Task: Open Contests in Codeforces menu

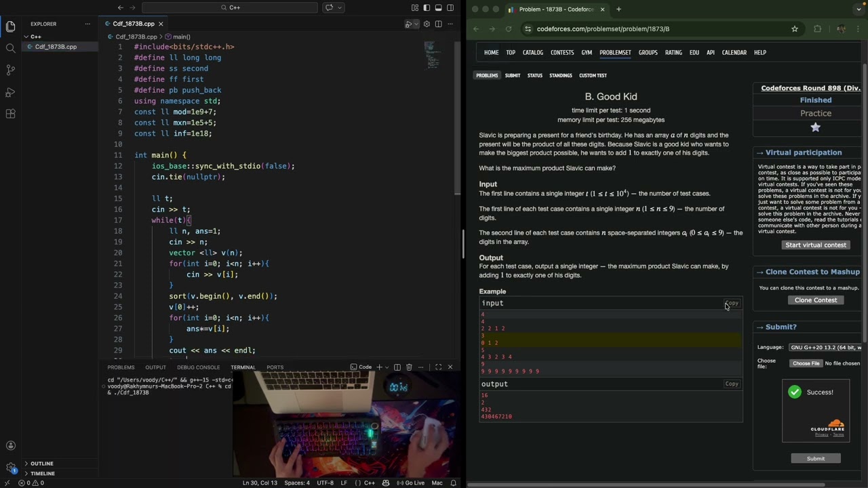Action: [562, 52]
